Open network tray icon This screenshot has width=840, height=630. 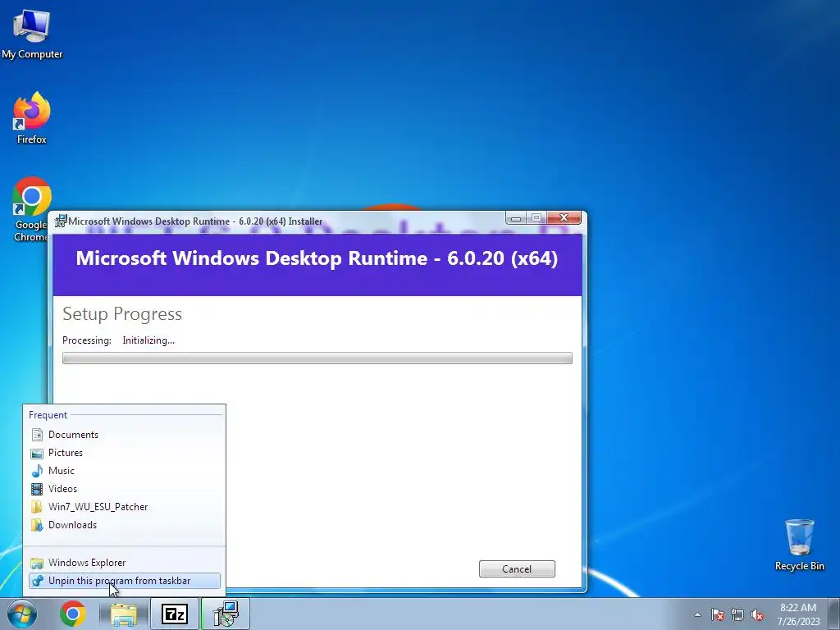pos(737,614)
